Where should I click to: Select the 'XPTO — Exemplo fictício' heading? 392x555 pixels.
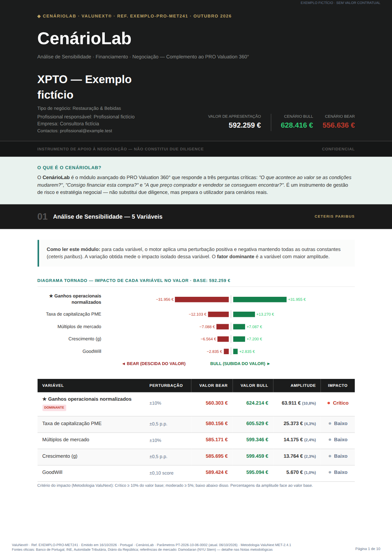(84, 87)
